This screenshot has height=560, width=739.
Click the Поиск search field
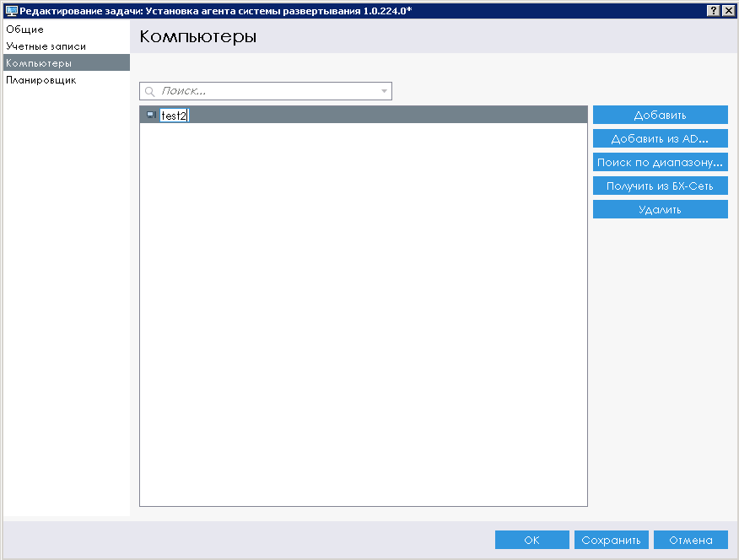pyautogui.click(x=266, y=91)
